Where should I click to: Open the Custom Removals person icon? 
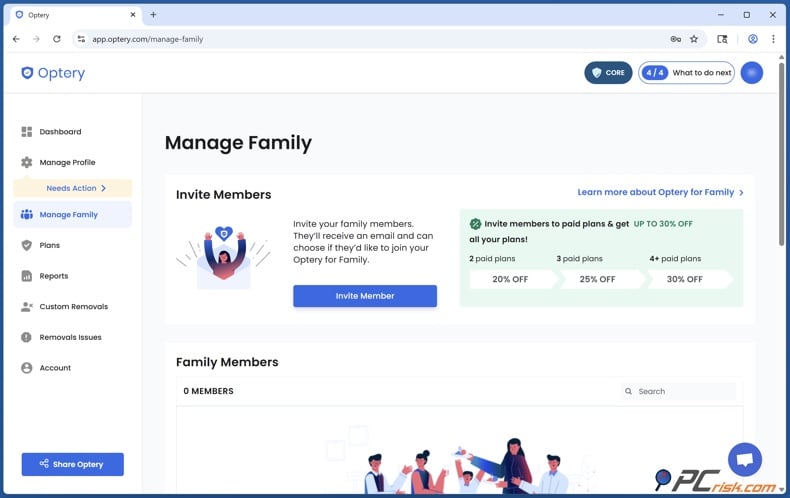point(27,306)
